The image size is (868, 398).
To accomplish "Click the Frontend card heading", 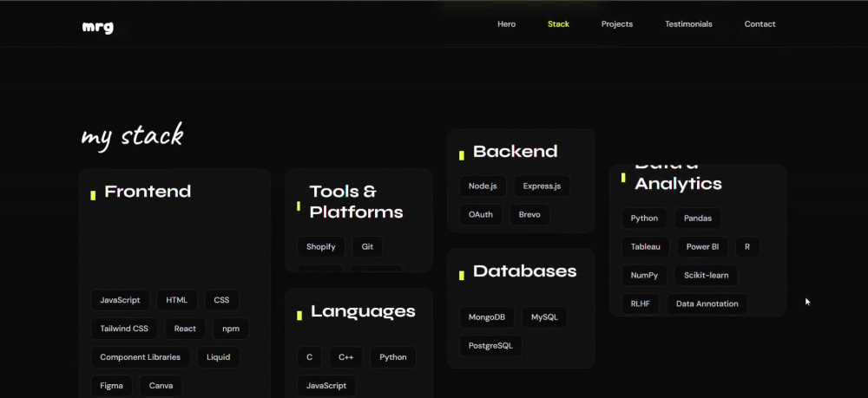I will (x=148, y=192).
